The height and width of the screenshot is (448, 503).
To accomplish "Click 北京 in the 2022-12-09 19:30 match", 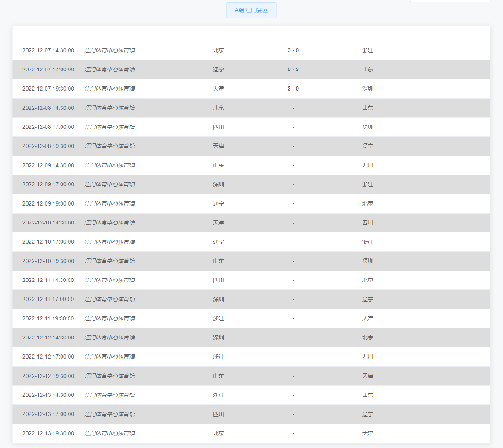I will click(368, 203).
